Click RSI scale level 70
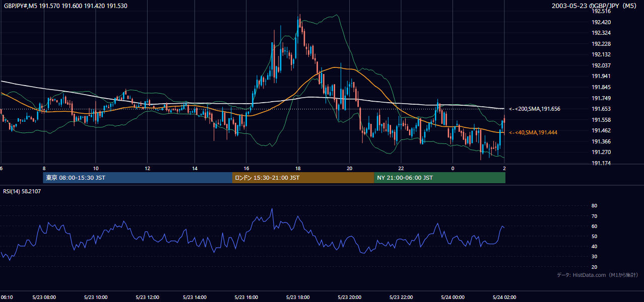 pyautogui.click(x=594, y=216)
